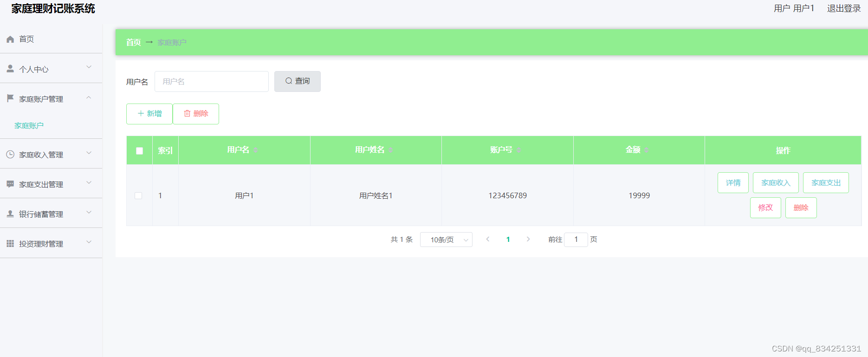868x357 pixels.
Task: Collapse the 家庭账户管理 menu chevron
Action: click(x=89, y=97)
